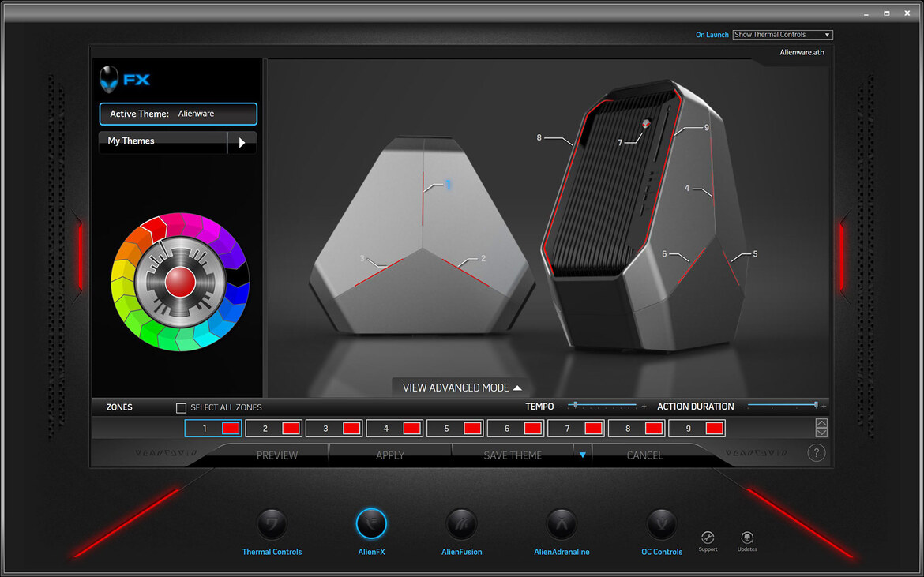Click the zone list down arrow

point(821,433)
